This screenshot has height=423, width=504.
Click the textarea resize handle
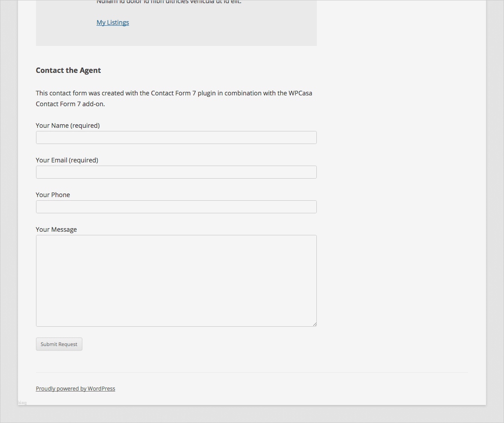tap(314, 324)
